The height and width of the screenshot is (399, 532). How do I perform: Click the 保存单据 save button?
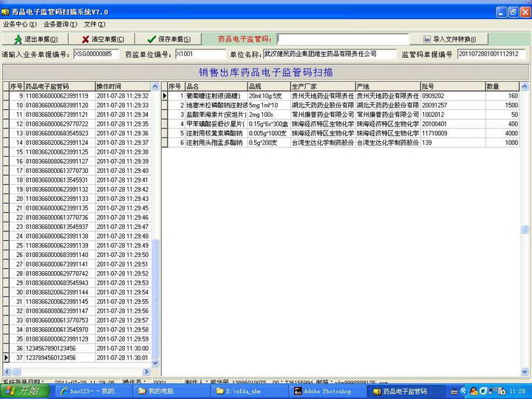(x=168, y=39)
